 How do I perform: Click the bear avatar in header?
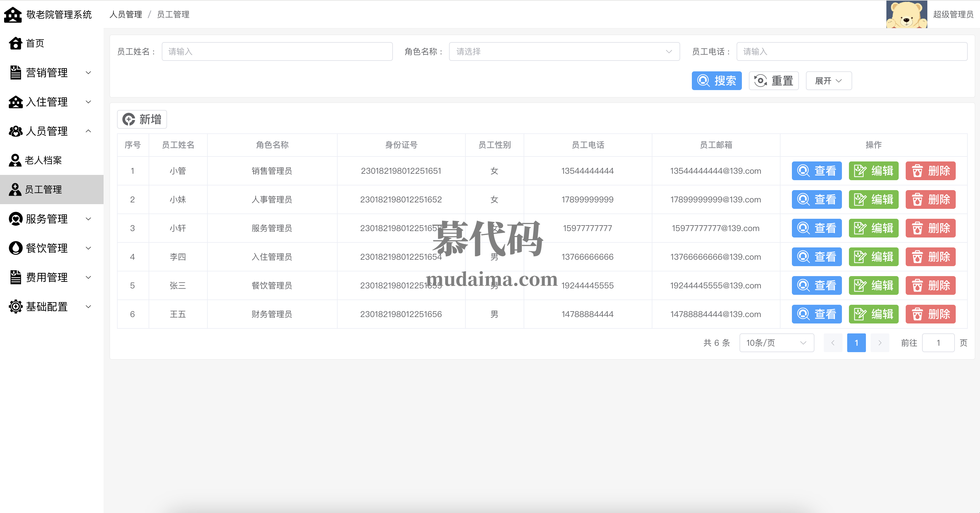click(906, 14)
